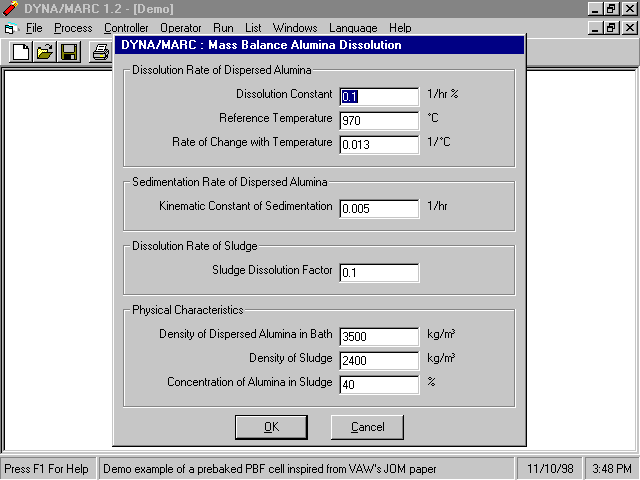Image resolution: width=640 pixels, height=480 pixels.
Task: Click the 'Physical Characteristics' group label
Action: (188, 310)
